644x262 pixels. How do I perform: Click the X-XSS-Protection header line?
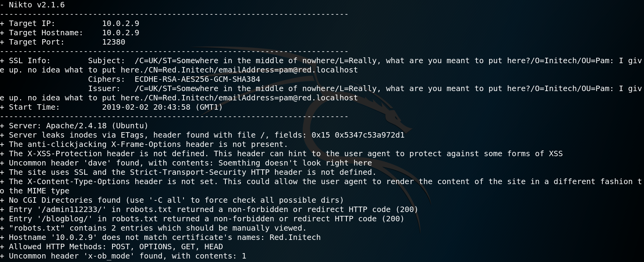[281, 154]
